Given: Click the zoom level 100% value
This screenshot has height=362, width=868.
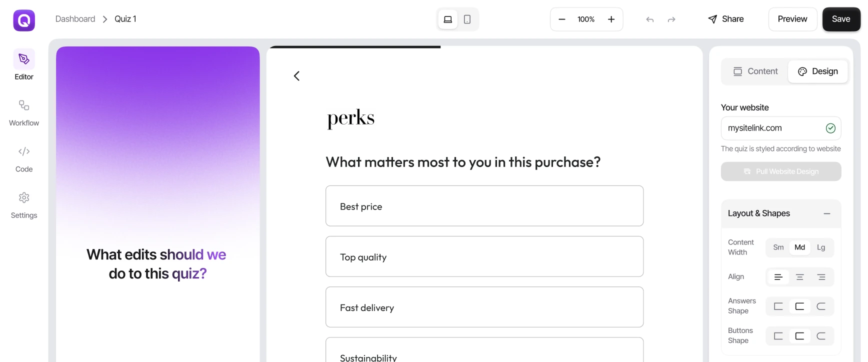Looking at the screenshot, I should pyautogui.click(x=586, y=19).
